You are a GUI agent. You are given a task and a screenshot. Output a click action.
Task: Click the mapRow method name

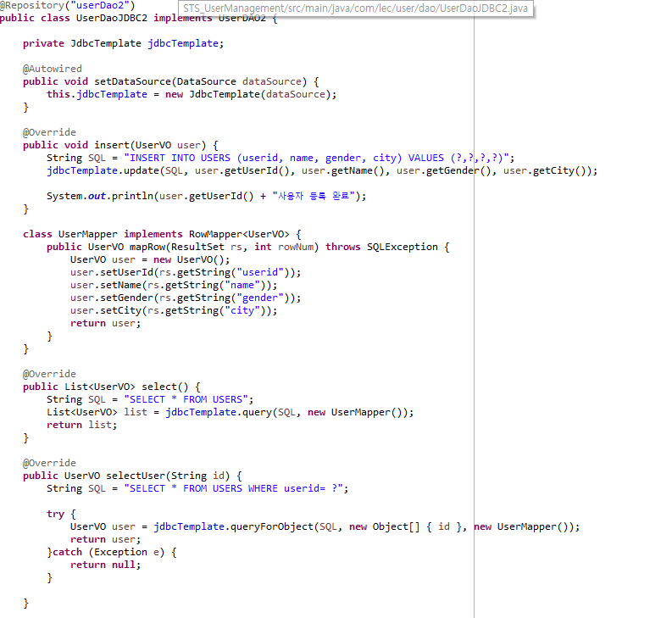click(147, 247)
